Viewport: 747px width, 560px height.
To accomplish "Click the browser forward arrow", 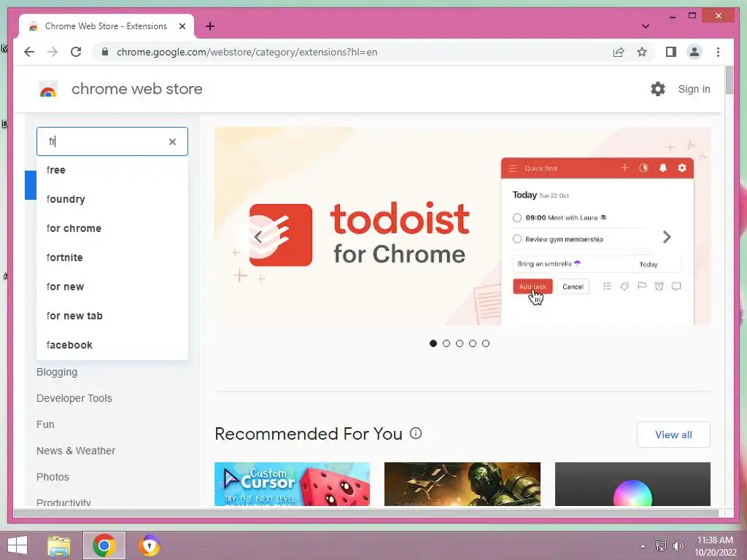I will 53,52.
